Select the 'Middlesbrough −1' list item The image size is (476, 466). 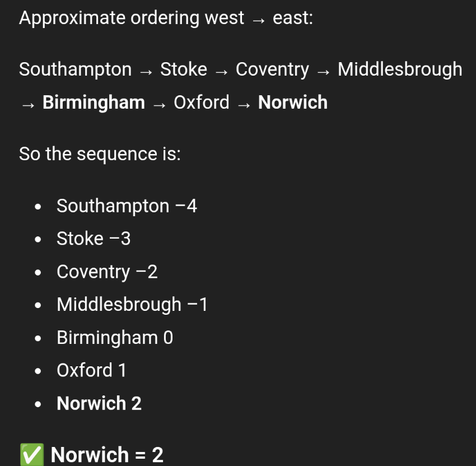132,305
